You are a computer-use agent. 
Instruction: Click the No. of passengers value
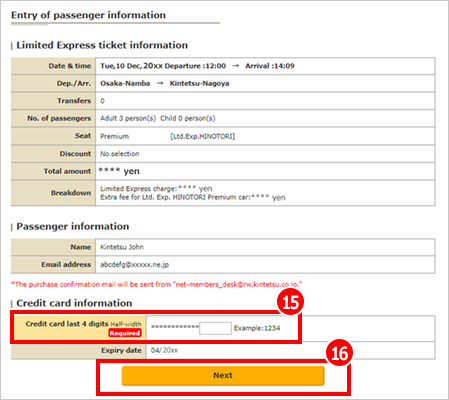158,118
